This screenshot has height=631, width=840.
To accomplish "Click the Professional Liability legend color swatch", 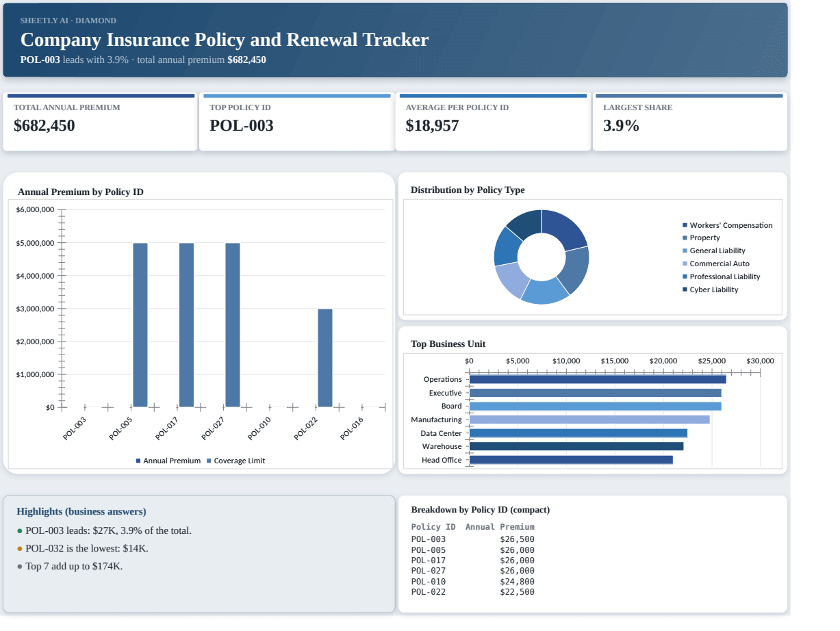I will coord(685,277).
